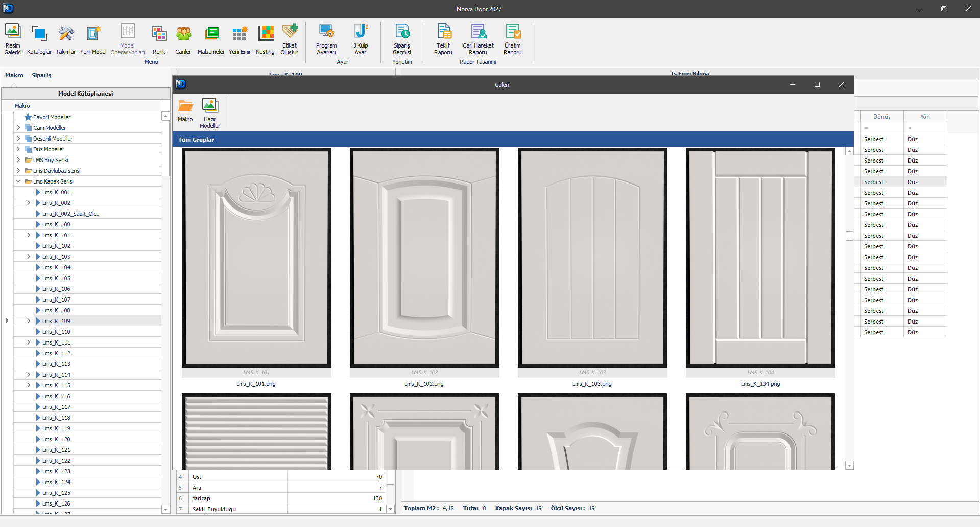The image size is (980, 527).
Task: Open the Takımlar tools icon
Action: click(x=65, y=39)
